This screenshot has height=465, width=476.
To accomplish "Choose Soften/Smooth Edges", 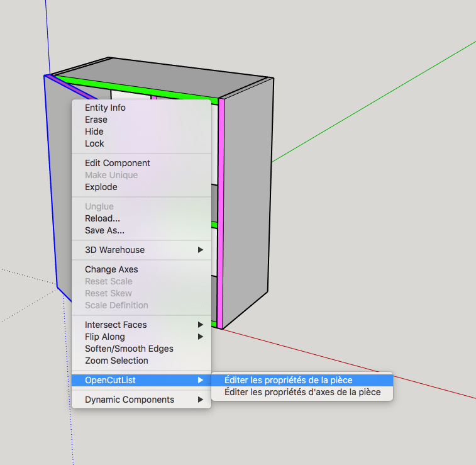I will click(141, 349).
